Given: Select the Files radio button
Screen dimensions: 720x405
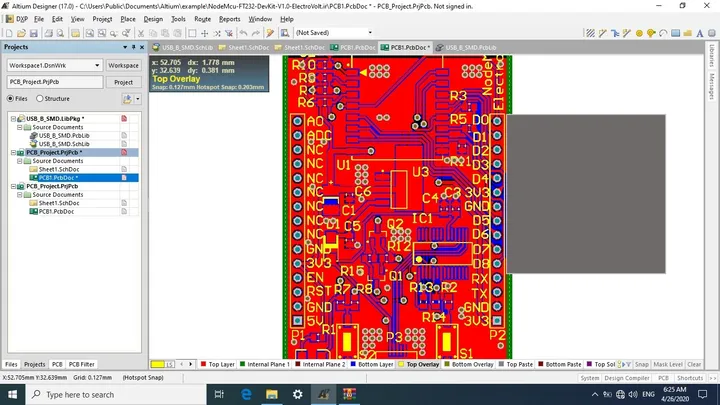Looking at the screenshot, I should (10, 98).
